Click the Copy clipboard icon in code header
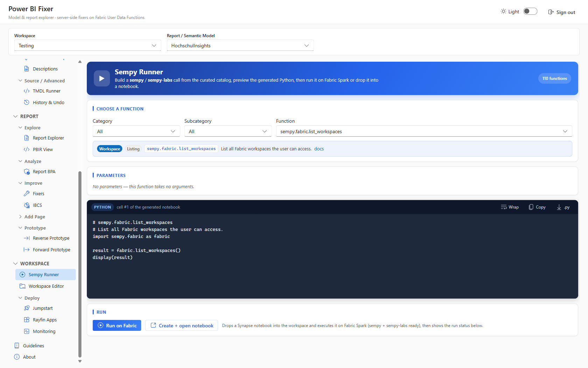Image resolution: width=588 pixels, height=368 pixels. click(x=531, y=207)
